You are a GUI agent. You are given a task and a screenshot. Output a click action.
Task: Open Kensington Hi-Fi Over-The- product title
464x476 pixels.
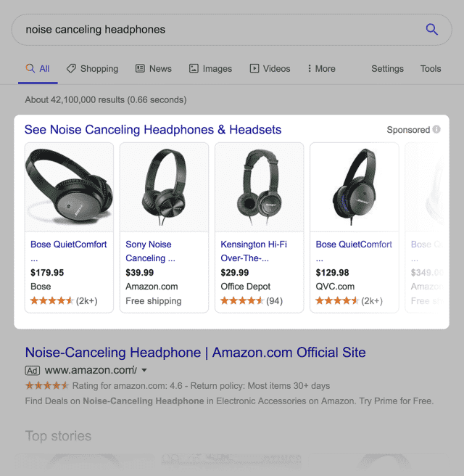(x=254, y=251)
